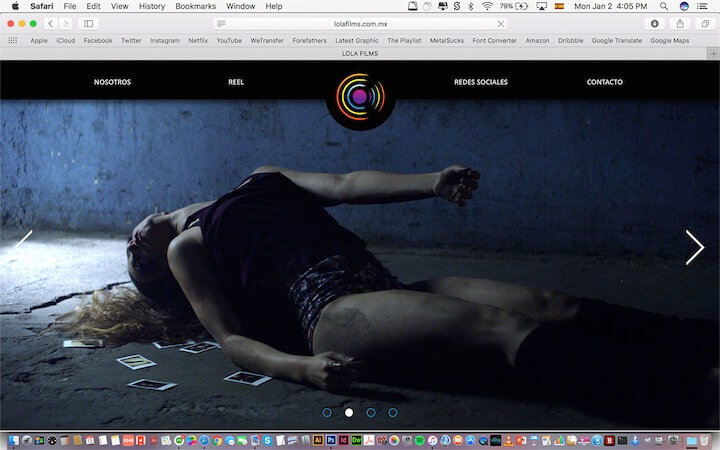Image resolution: width=720 pixels, height=450 pixels.
Task: Open the REDES SOCIALES link
Action: coord(481,82)
